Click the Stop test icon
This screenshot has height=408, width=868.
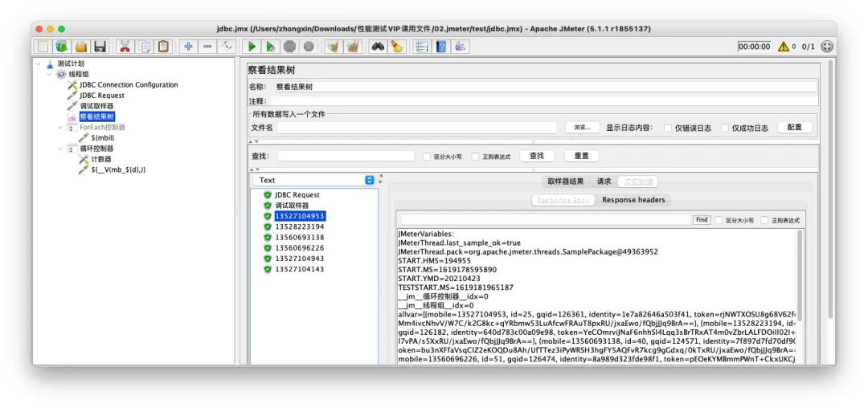[x=289, y=47]
